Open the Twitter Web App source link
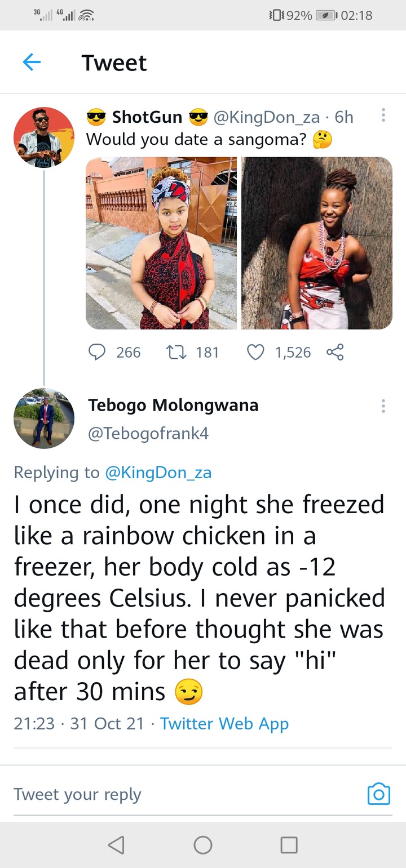The image size is (406, 868). coord(224,723)
